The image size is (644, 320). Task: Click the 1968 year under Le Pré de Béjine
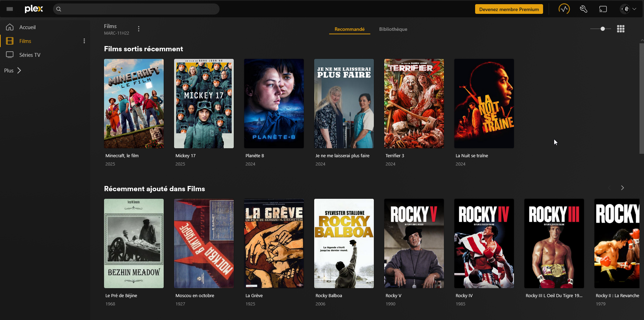point(110,304)
